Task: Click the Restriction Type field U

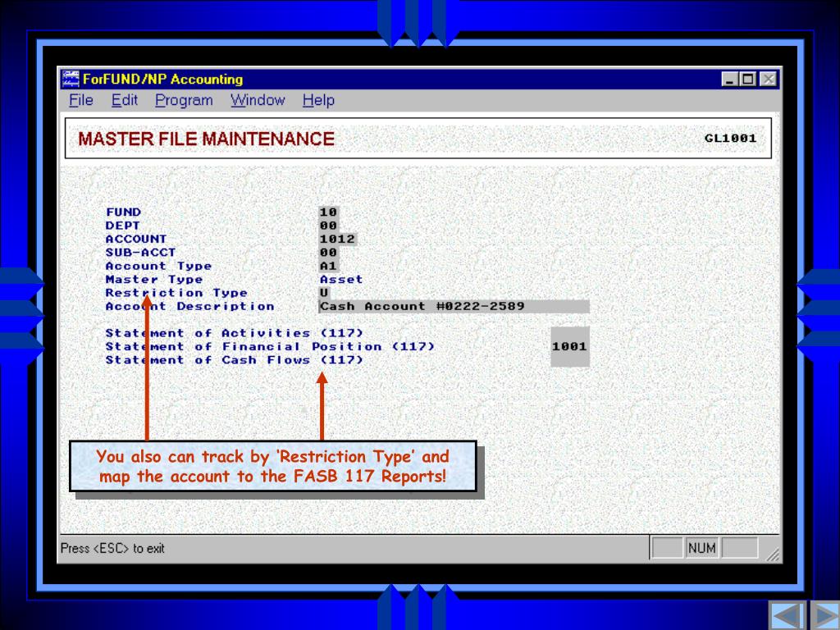Action: 324,293
